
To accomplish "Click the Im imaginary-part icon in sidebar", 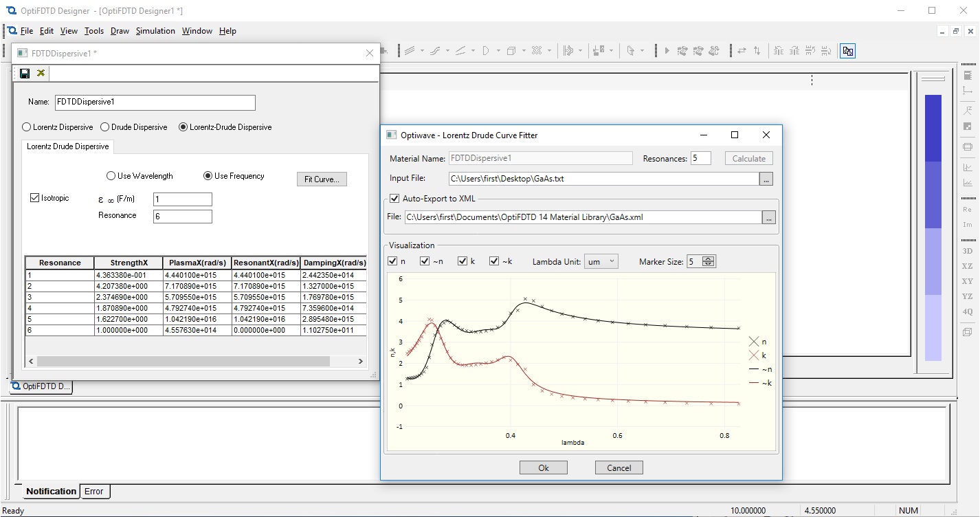I will (967, 224).
